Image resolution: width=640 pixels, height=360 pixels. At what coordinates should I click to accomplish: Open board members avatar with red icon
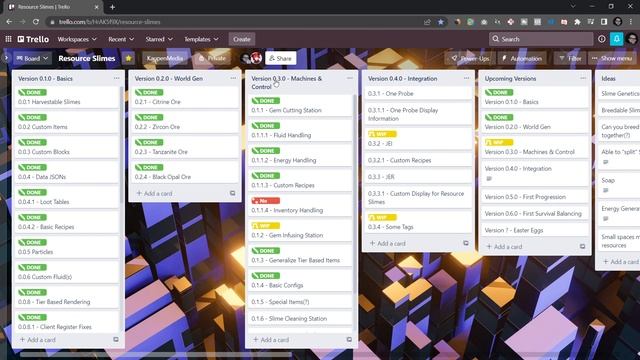257,58
